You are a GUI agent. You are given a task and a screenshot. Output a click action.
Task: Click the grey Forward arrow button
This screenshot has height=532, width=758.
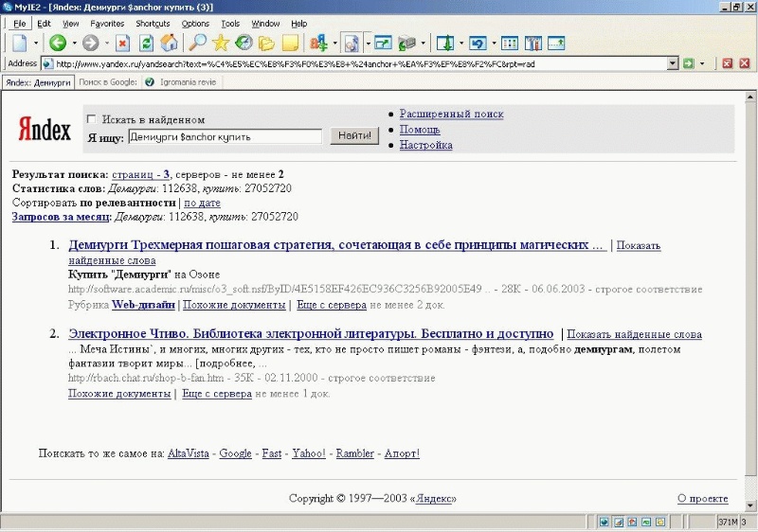[90, 44]
